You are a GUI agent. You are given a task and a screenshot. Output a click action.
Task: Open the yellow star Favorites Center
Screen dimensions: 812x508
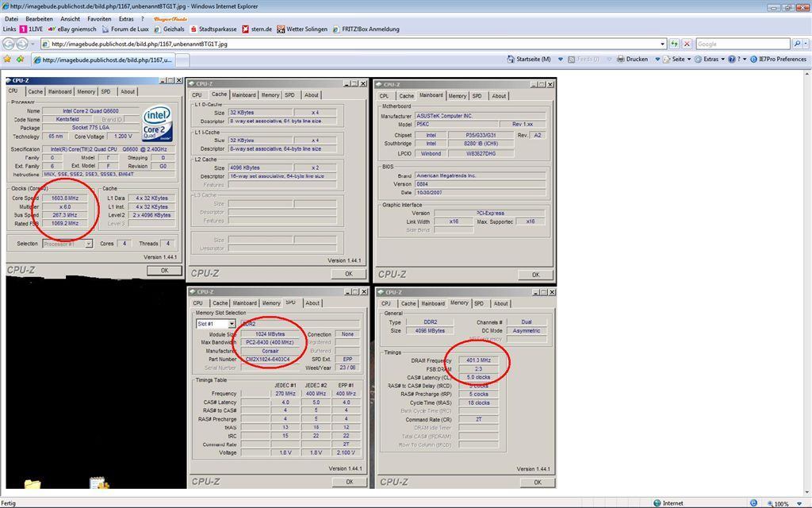pyautogui.click(x=7, y=59)
